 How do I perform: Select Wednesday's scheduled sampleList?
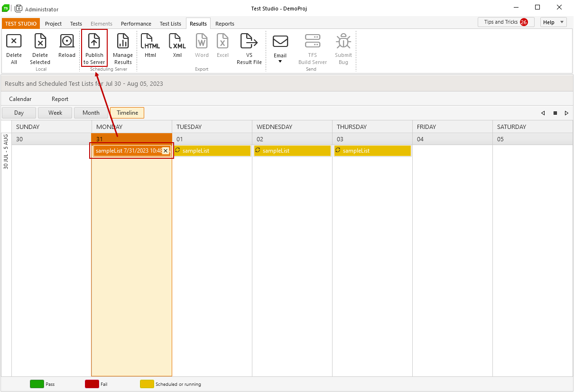pos(292,151)
